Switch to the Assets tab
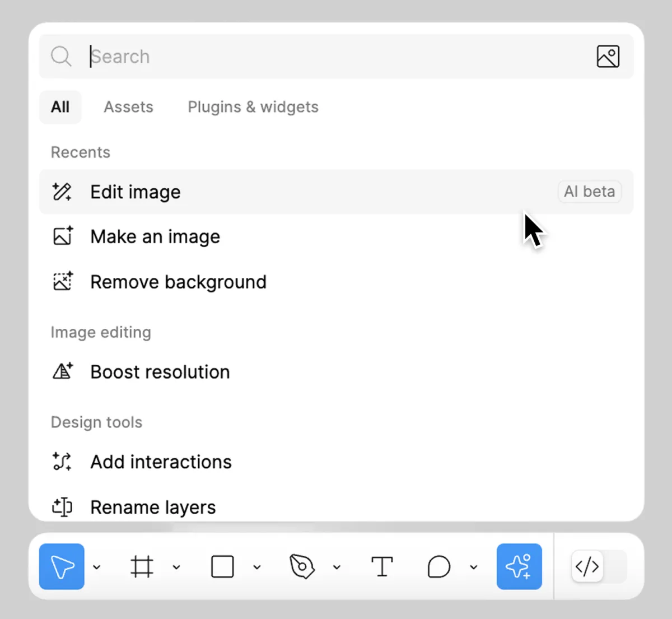672x619 pixels. point(128,107)
